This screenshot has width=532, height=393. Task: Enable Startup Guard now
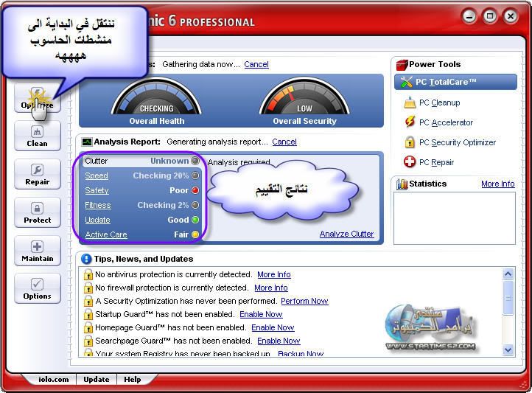(x=261, y=314)
